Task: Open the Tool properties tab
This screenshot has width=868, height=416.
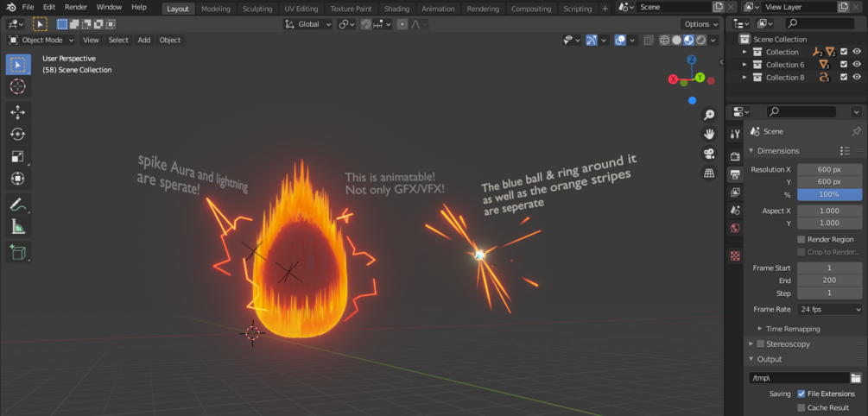Action: pos(735,134)
